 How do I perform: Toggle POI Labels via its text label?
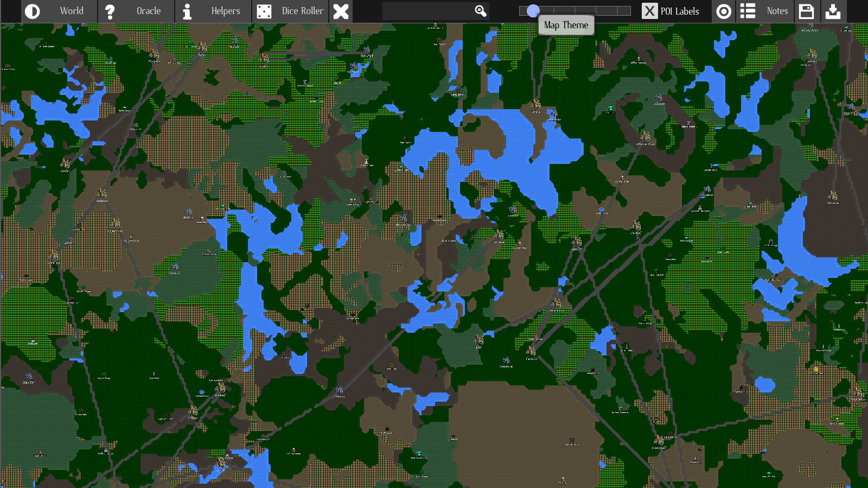click(x=680, y=11)
